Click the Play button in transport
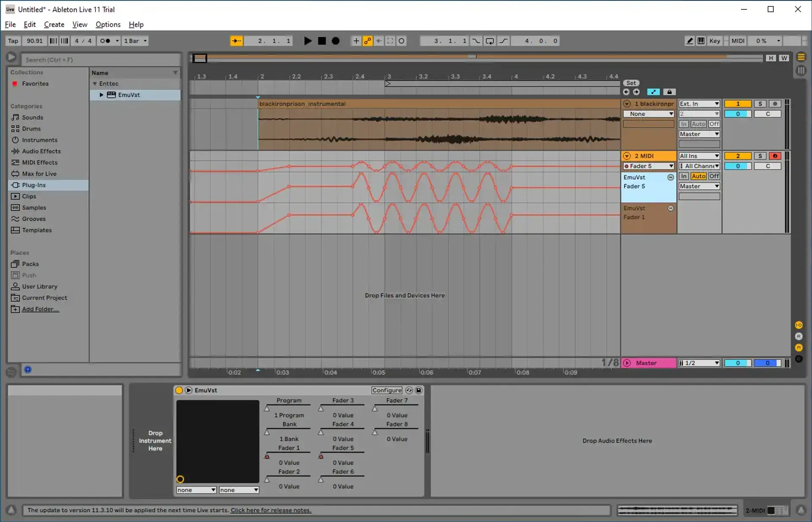 tap(307, 41)
